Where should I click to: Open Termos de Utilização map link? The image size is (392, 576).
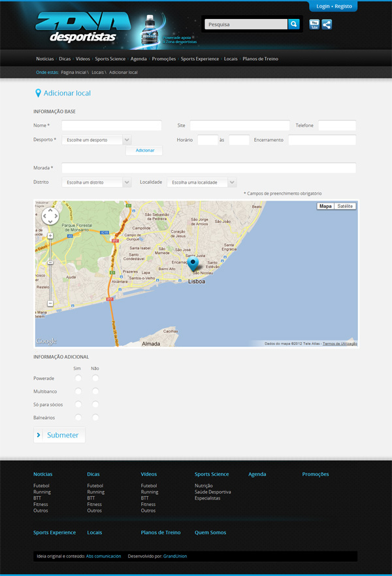[x=340, y=343]
